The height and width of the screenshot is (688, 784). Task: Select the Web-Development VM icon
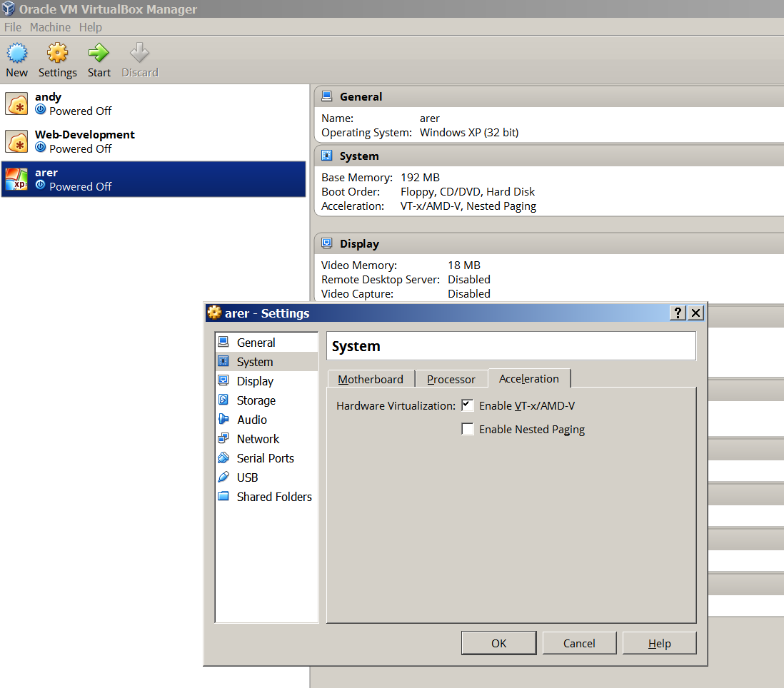16,142
